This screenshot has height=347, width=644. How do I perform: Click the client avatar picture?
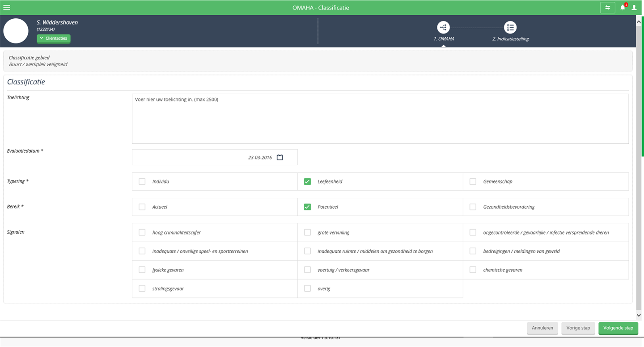(x=16, y=31)
